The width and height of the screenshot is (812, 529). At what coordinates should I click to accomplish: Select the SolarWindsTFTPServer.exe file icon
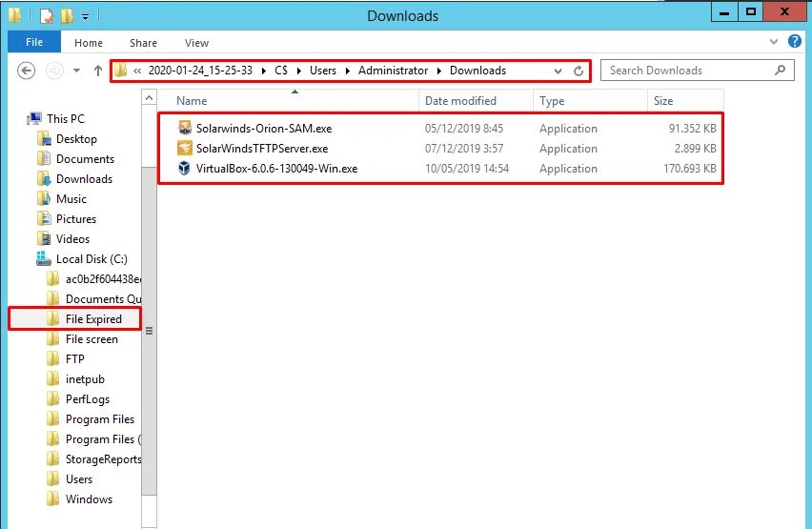184,148
